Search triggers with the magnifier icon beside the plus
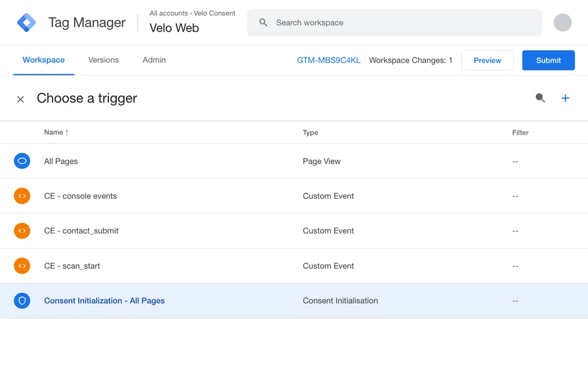This screenshot has height=368, width=588. 540,98
